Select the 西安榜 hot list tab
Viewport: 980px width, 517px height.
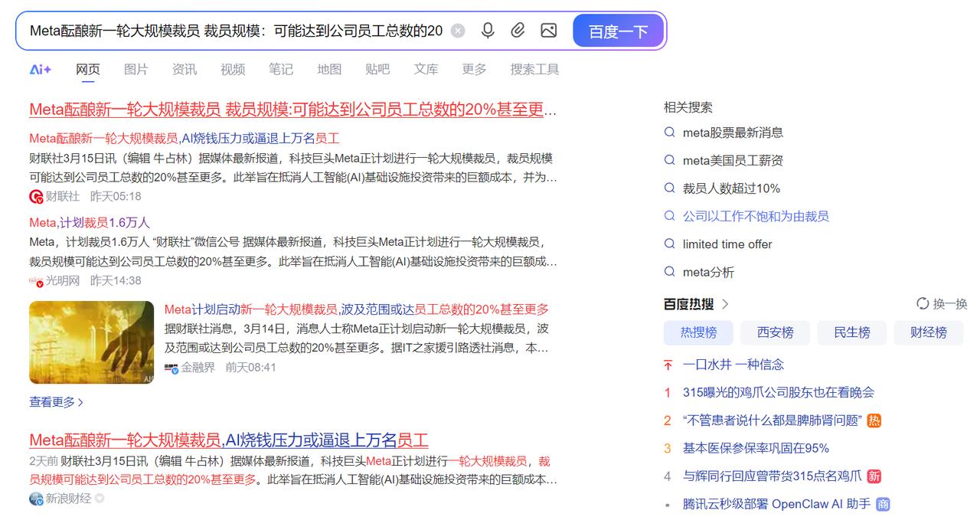pyautogui.click(x=775, y=332)
